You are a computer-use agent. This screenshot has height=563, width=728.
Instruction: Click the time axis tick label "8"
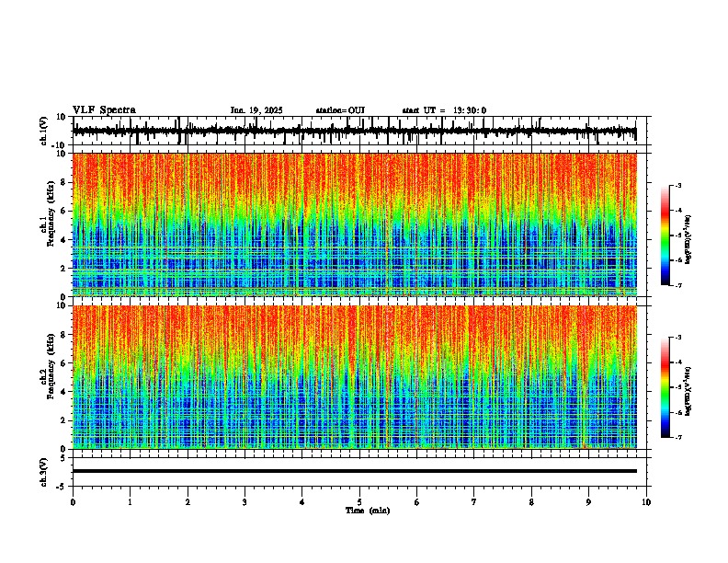(x=531, y=502)
